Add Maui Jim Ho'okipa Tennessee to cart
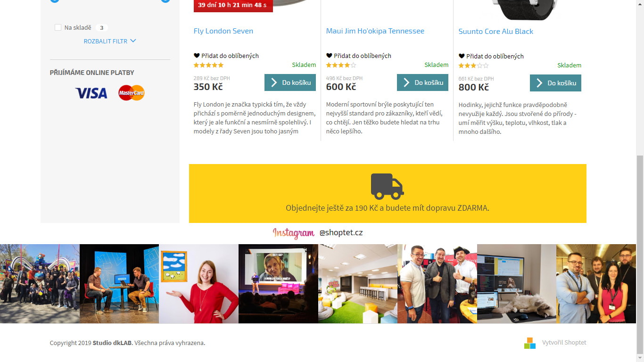644x362 pixels. [x=422, y=82]
